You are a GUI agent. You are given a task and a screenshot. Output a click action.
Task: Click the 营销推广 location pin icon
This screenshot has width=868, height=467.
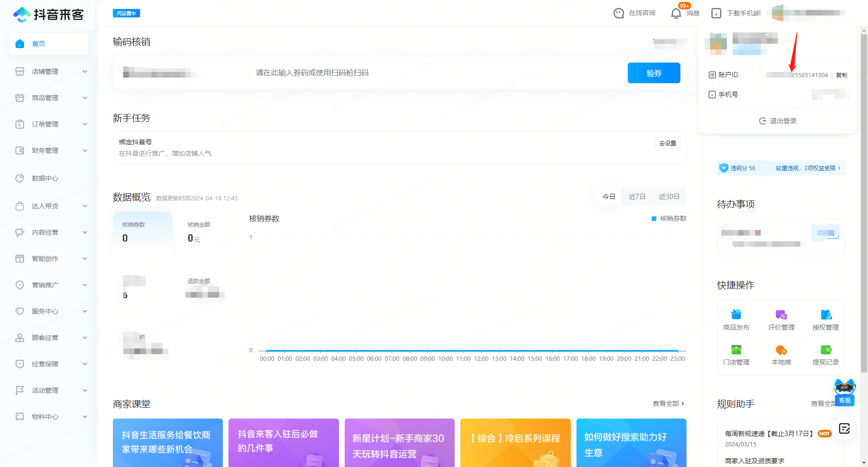point(20,285)
